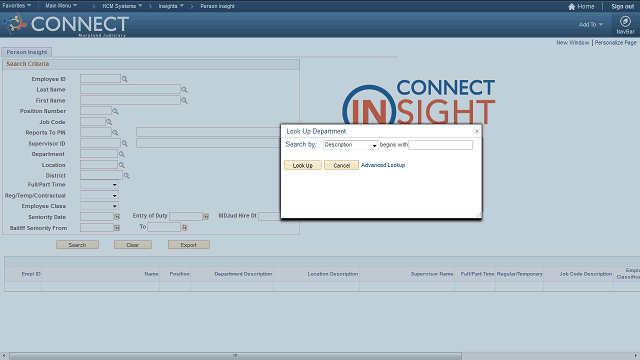Viewport: 640px width, 360px height.
Task: Click the Look Up button
Action: (x=303, y=165)
